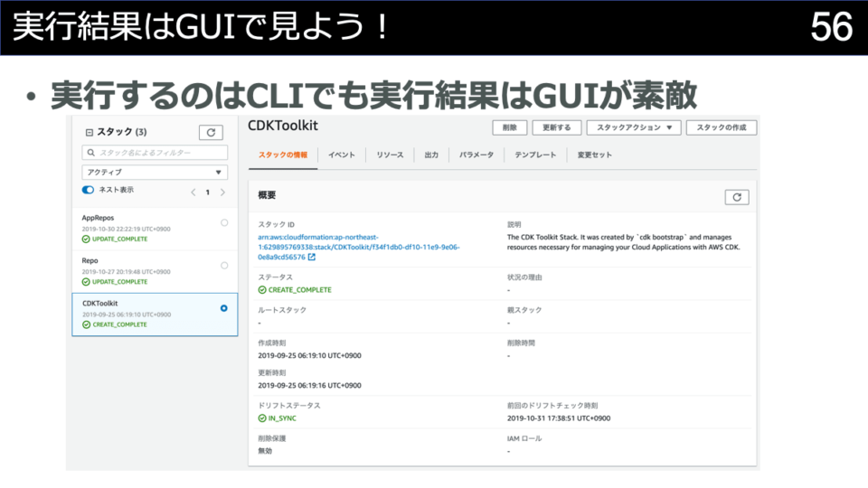The width and height of the screenshot is (868, 488).
Task: Switch to リソース tab
Action: (x=390, y=155)
